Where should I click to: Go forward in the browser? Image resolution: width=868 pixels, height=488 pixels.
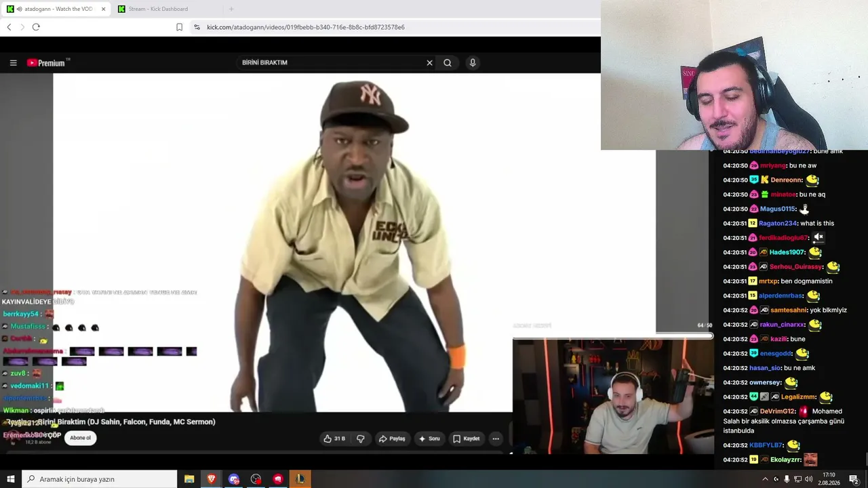[x=22, y=27]
